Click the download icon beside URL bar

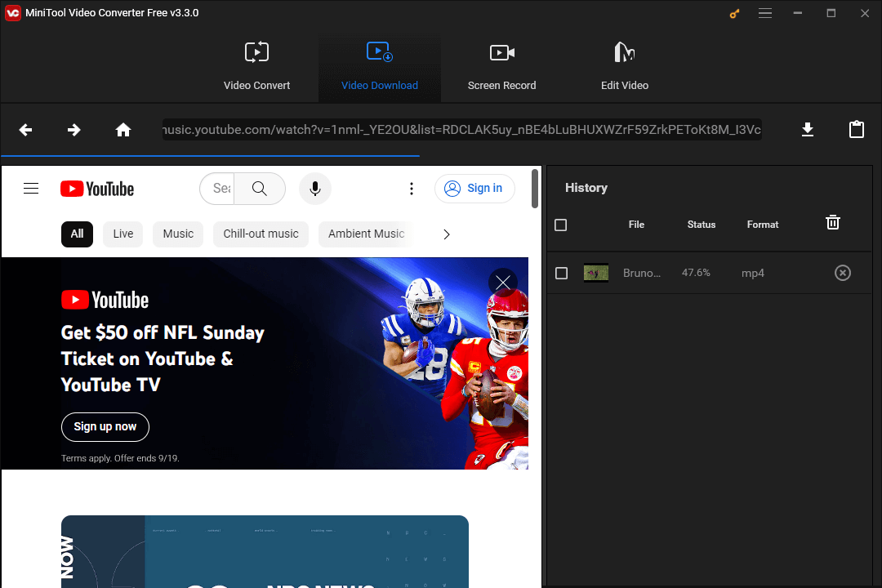tap(808, 130)
